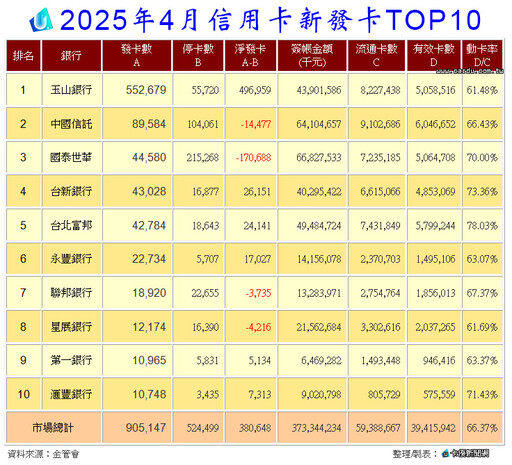Click issued cards value 42,784
This screenshot has height=465, width=512.
pos(149,225)
